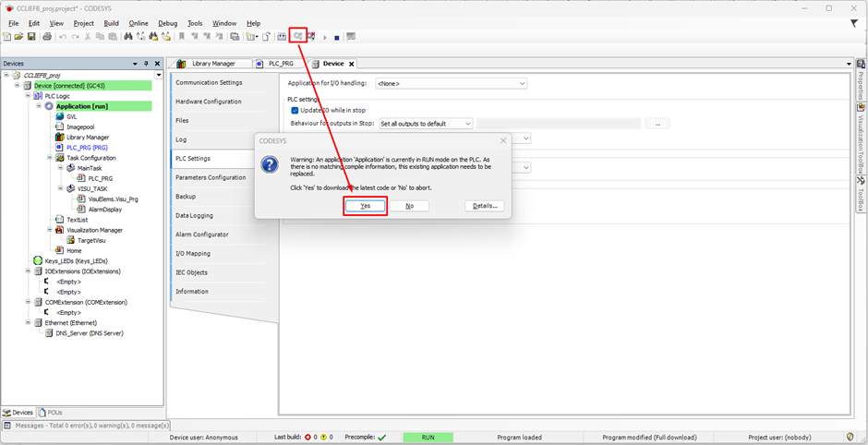Select the I/O Mapping side tab
868x445 pixels.
point(193,254)
